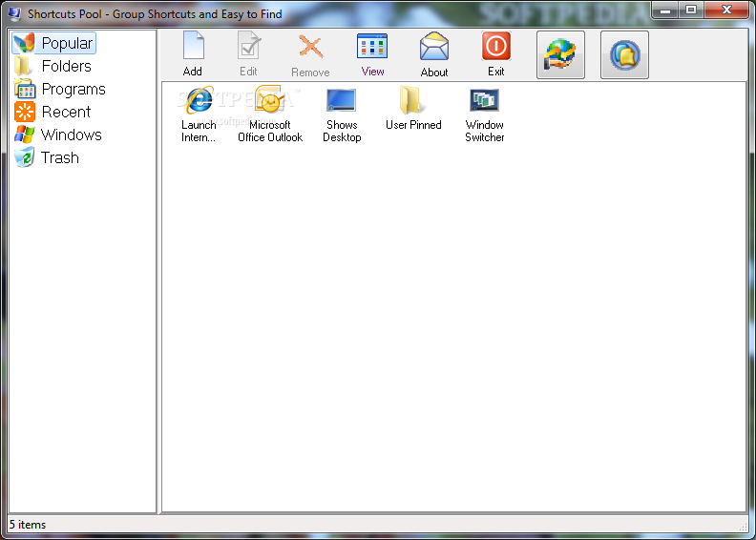Image resolution: width=756 pixels, height=540 pixels.
Task: Open Launch Internet Explorer shortcut icon
Action: [199, 100]
